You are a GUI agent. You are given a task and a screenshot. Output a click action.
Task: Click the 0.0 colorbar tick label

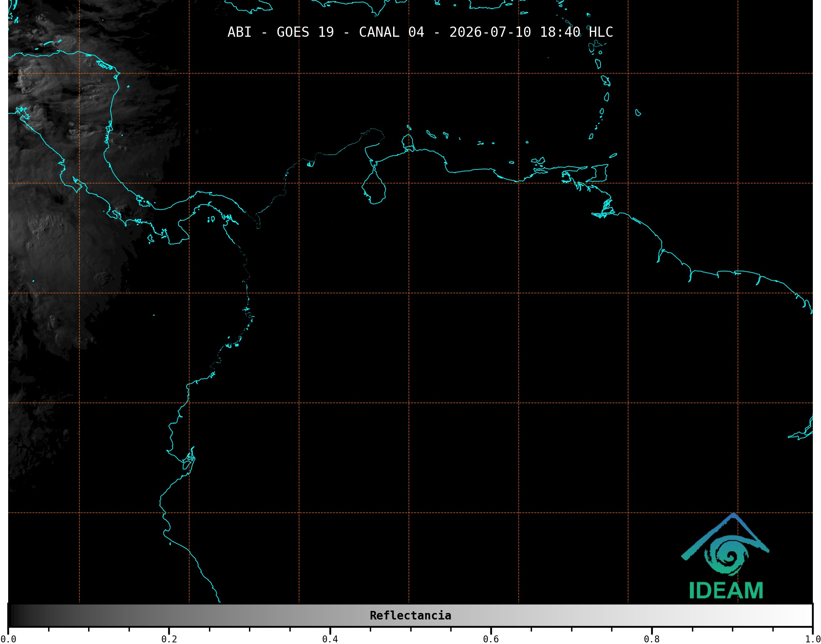click(8, 639)
